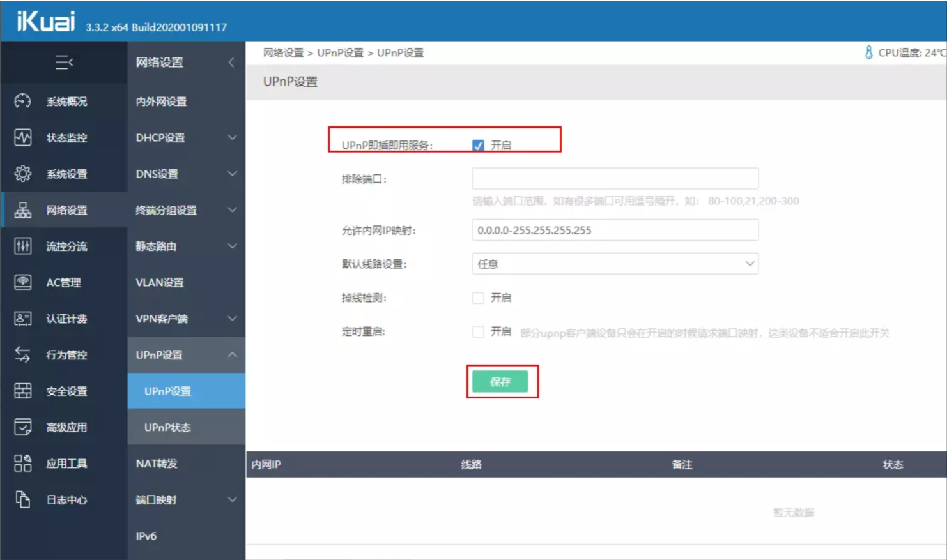The image size is (947, 560).
Task: Focus the 允许内网IP映射 input field
Action: point(615,230)
